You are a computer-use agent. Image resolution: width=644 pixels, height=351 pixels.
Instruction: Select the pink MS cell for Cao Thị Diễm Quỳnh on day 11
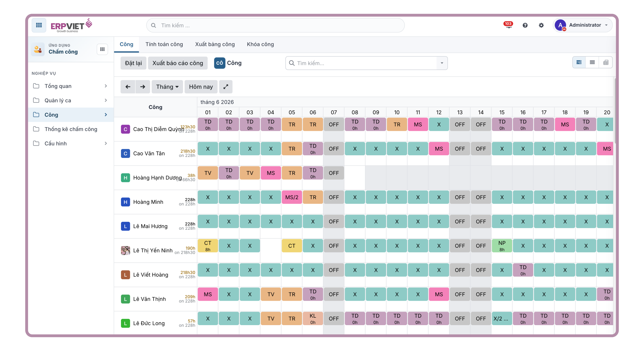tap(418, 124)
